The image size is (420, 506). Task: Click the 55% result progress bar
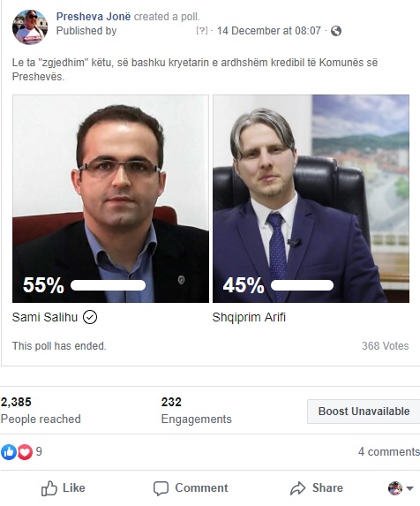click(x=108, y=285)
